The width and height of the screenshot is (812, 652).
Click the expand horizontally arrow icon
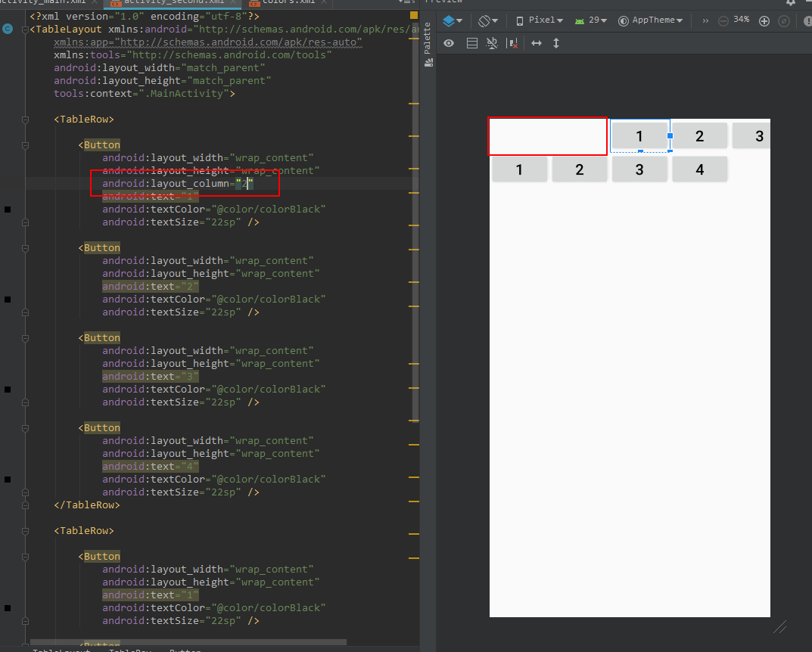(x=537, y=44)
